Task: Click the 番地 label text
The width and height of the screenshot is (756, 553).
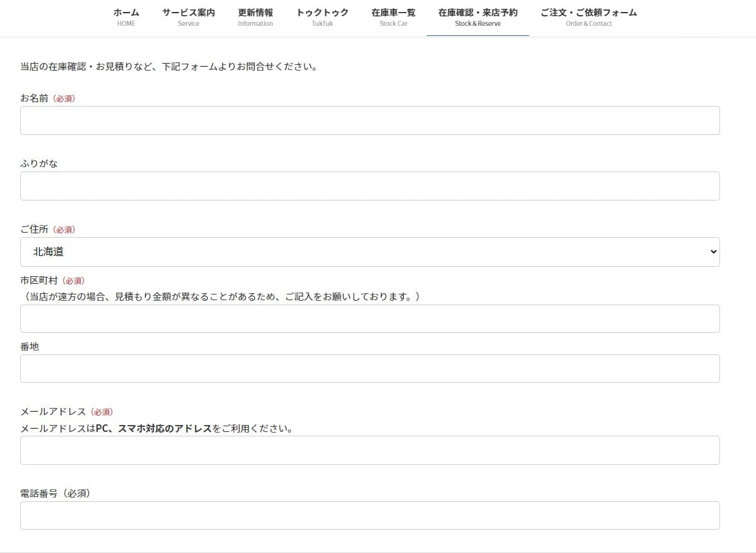Action: (30, 347)
